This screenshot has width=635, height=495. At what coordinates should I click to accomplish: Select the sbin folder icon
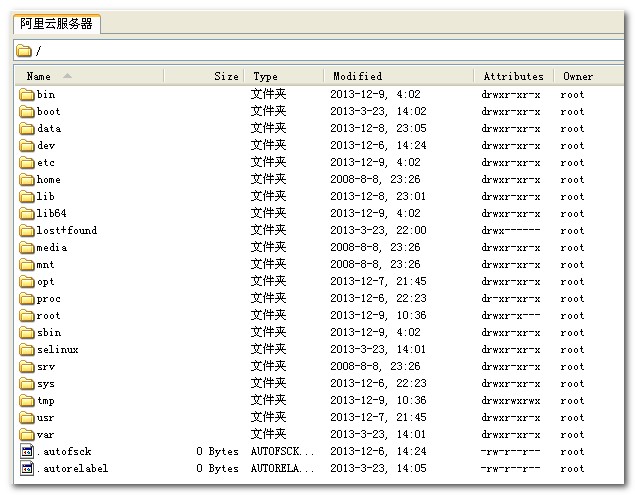point(27,333)
